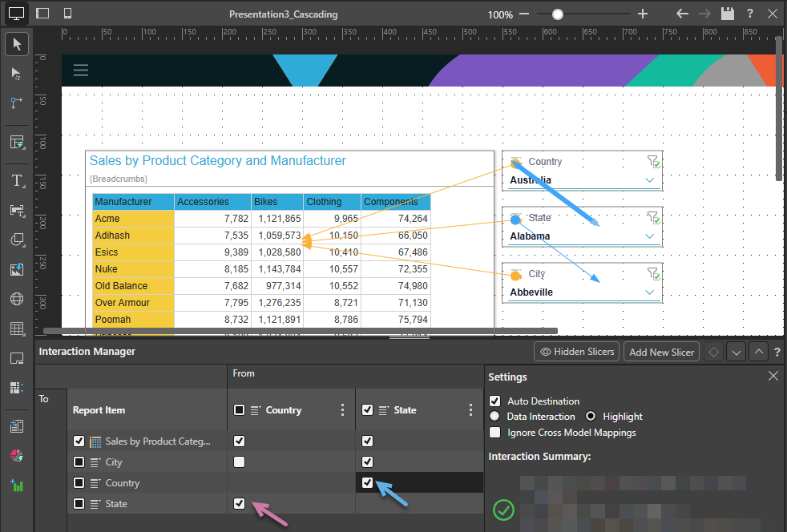Viewport: 787px width, 532px height.
Task: Switch to tablet layout view
Action: click(42, 14)
